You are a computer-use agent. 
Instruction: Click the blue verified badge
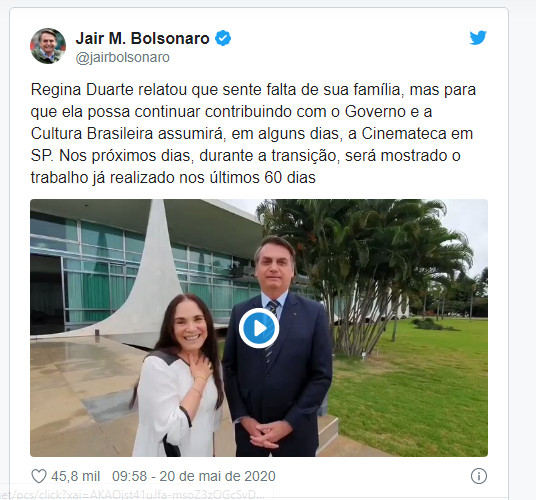(223, 38)
